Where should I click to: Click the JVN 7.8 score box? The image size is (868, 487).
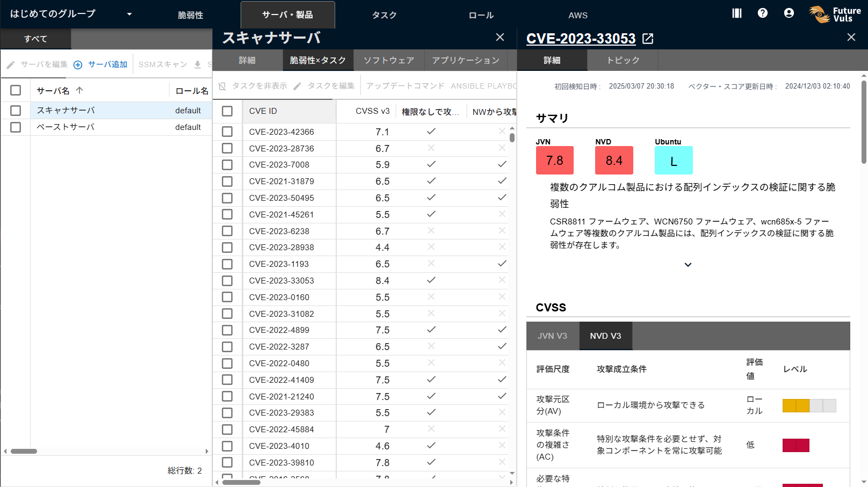[x=555, y=160]
